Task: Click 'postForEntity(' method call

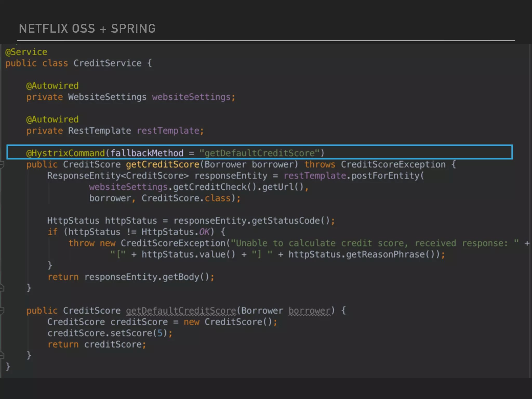Action: click(388, 176)
